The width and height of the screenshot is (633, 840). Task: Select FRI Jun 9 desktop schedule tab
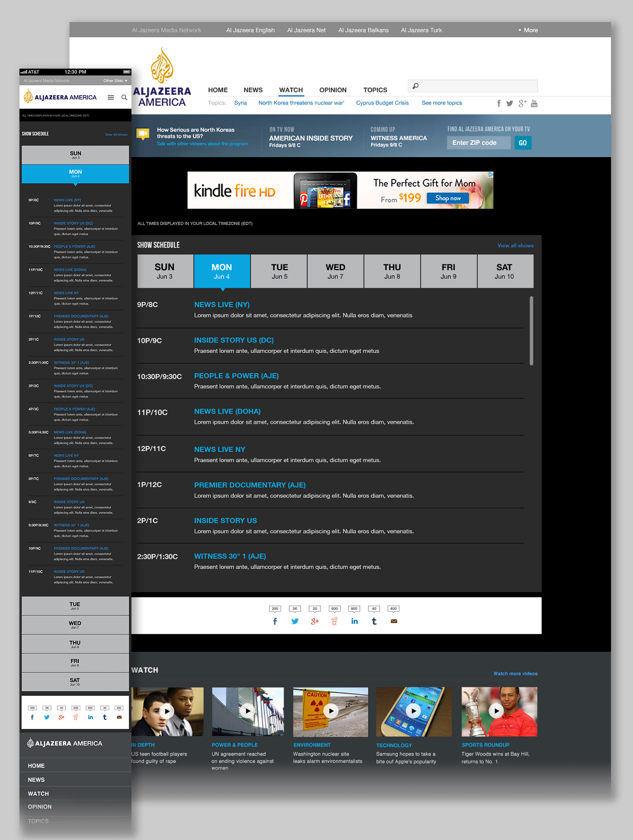point(449,271)
